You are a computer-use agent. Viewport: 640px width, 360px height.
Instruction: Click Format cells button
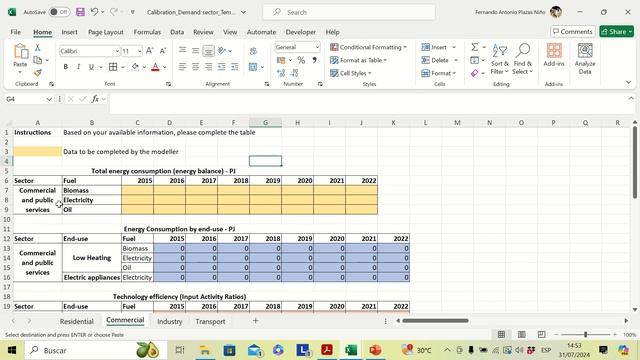tap(439, 73)
